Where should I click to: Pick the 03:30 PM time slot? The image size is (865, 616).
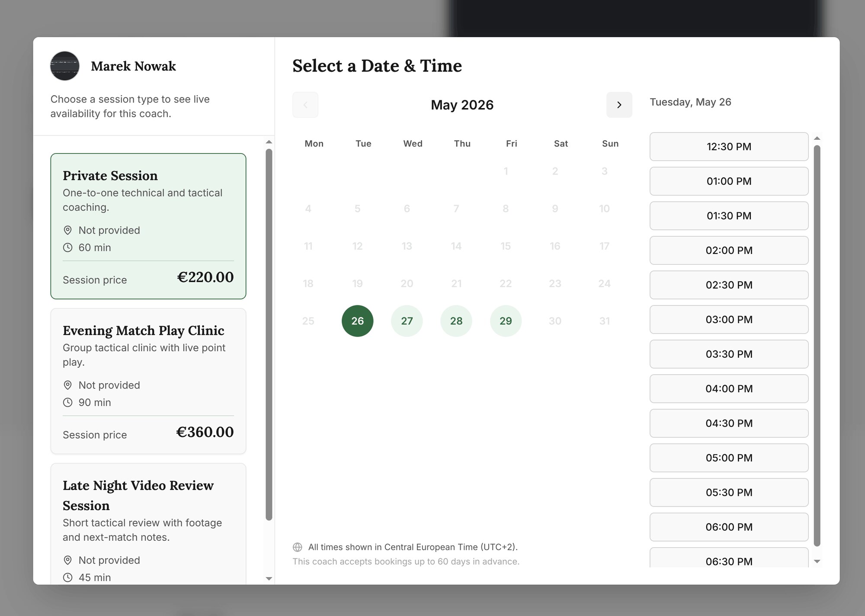point(729,354)
